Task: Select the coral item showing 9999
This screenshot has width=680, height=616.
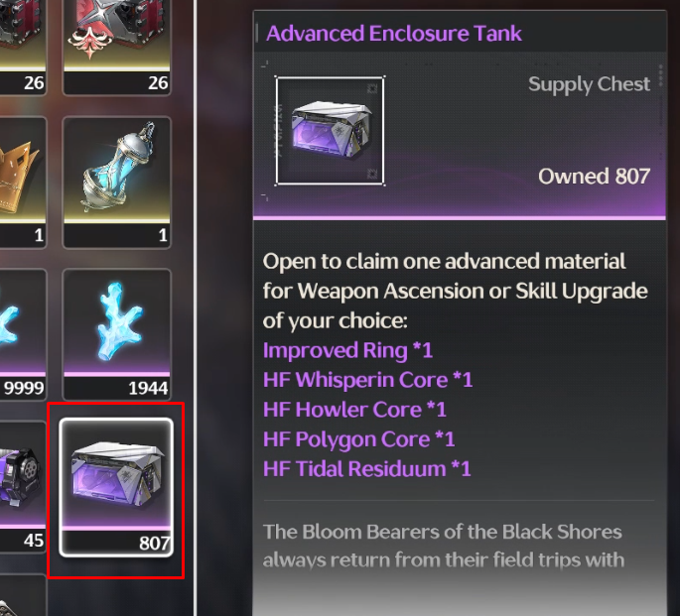Action: pyautogui.click(x=23, y=334)
